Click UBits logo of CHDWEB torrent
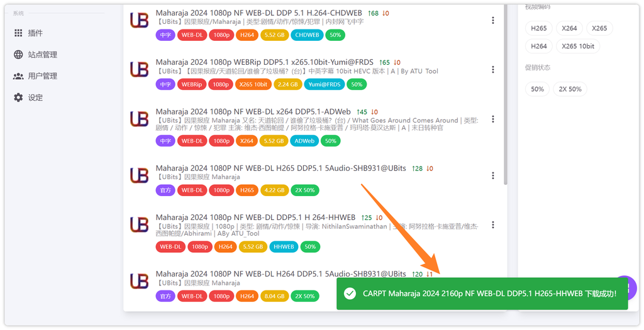This screenshot has height=330, width=644. 139,20
